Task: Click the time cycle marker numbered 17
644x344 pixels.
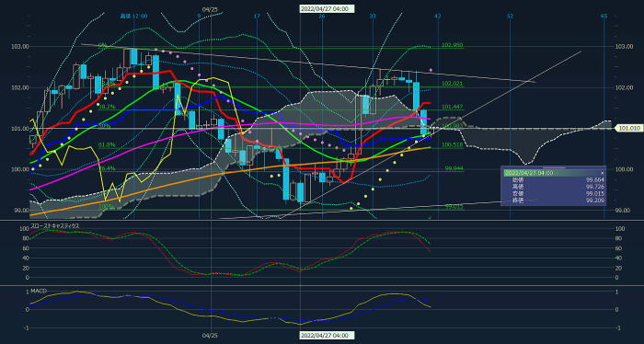Action: click(x=257, y=16)
